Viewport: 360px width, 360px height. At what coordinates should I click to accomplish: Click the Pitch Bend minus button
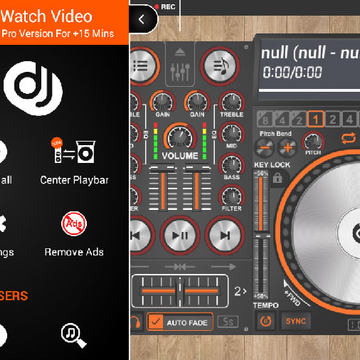pyautogui.click(x=264, y=148)
